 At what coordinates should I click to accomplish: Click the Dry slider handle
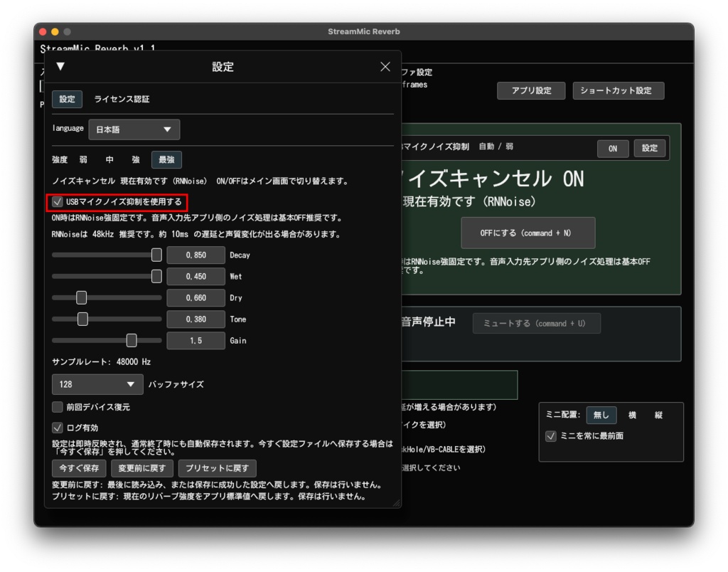81,298
